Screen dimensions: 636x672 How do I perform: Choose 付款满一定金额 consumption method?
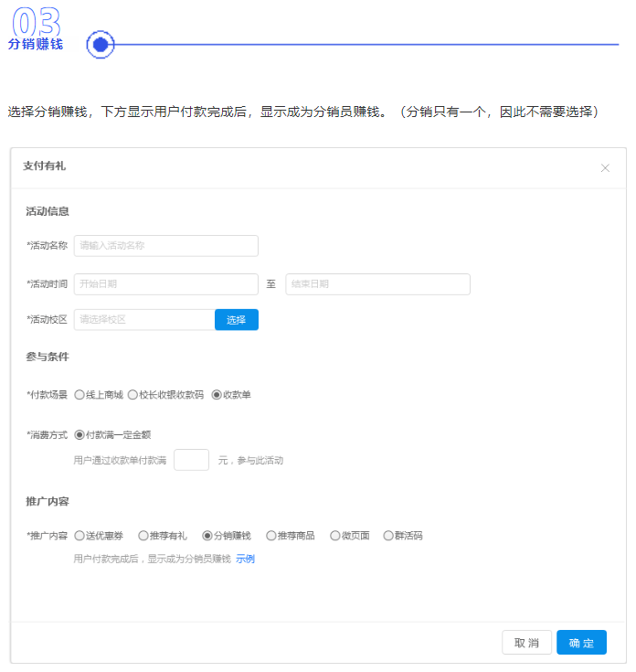[79, 435]
